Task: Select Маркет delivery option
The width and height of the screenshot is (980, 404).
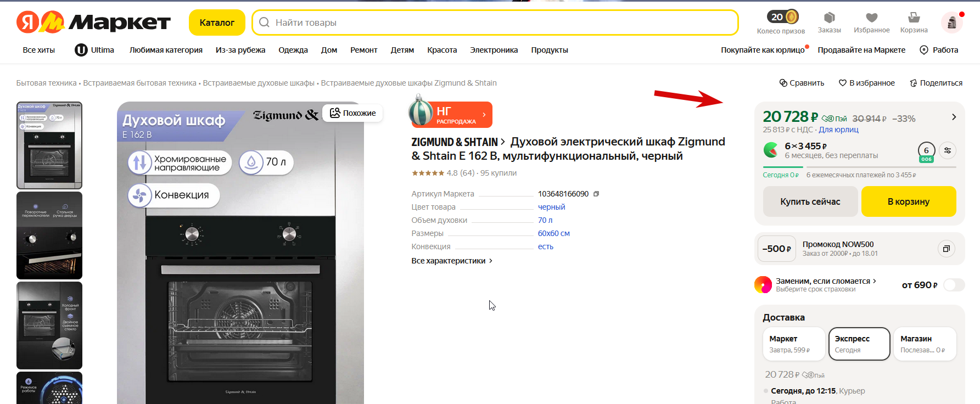Action: coord(794,344)
